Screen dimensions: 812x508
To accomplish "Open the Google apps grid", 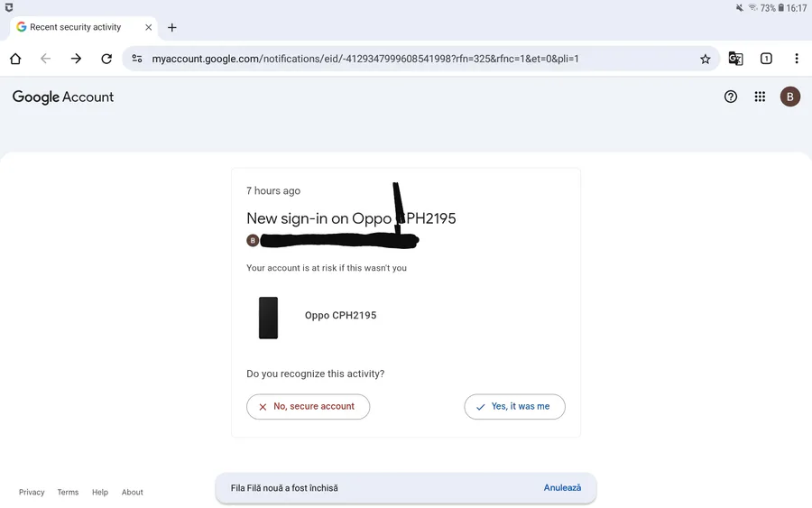I will 760,97.
